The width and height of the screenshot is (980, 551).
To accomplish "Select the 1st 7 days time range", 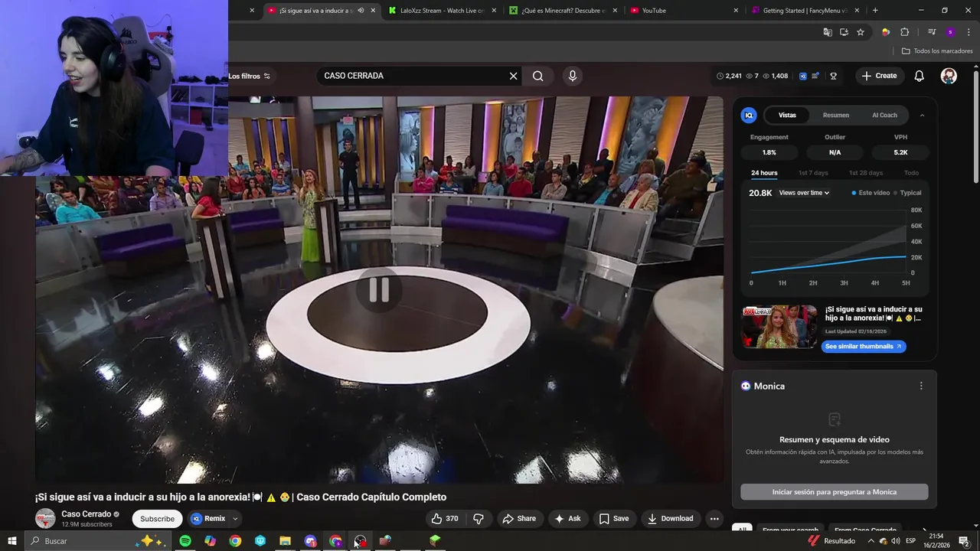I will coord(813,173).
